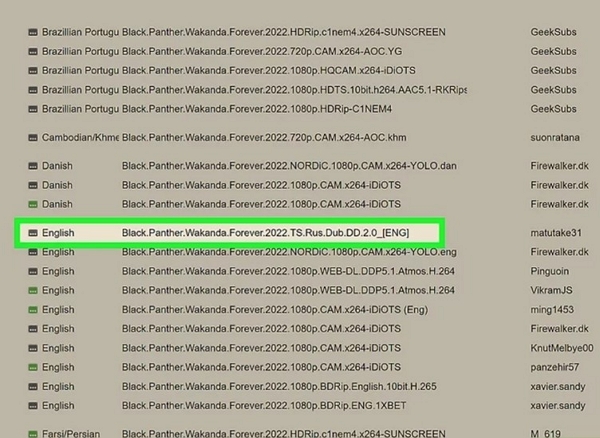Viewport: 600px width, 438px height.
Task: Select the TS.Rus.Dub.DD.2.0_[ENG] English subtitle
Action: point(266,233)
